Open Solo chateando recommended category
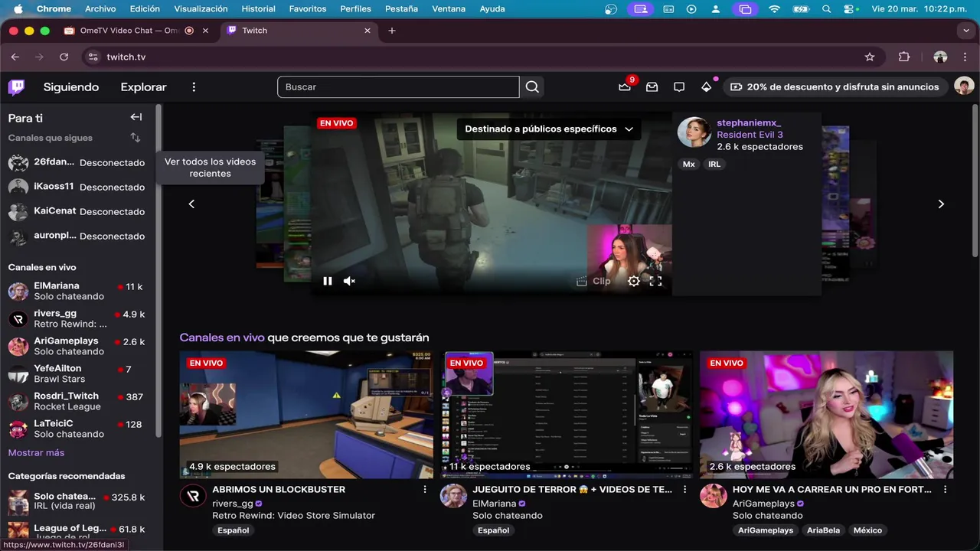Viewport: 980px width, 551px height. coord(77,502)
